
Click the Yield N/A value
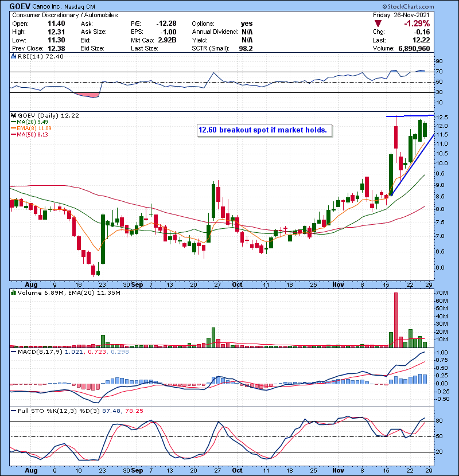coord(247,40)
